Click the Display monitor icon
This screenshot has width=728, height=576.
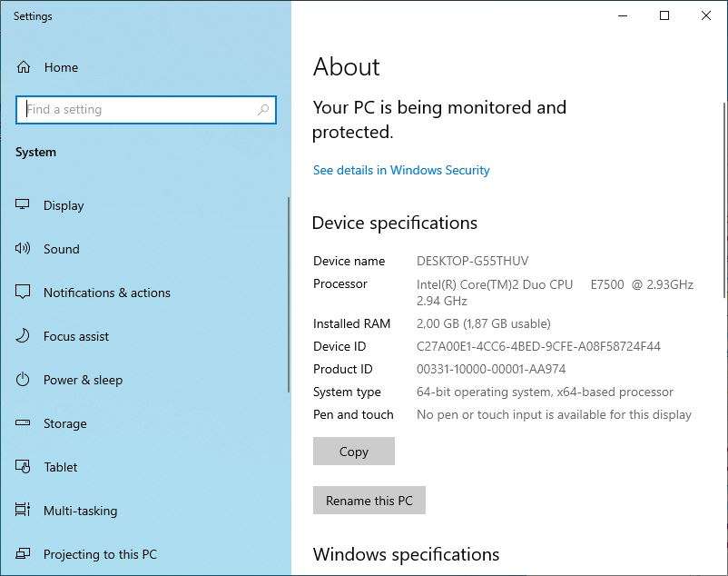point(24,205)
